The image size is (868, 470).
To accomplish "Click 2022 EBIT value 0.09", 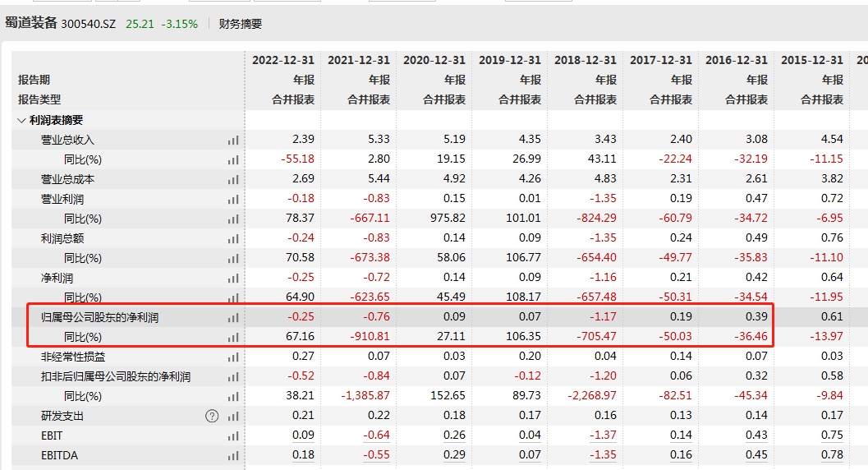I will coord(303,435).
